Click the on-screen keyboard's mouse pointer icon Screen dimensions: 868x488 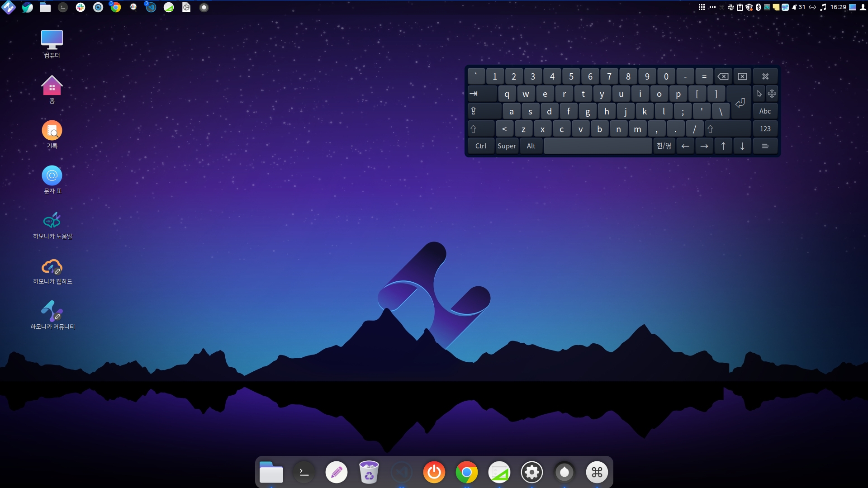(759, 94)
